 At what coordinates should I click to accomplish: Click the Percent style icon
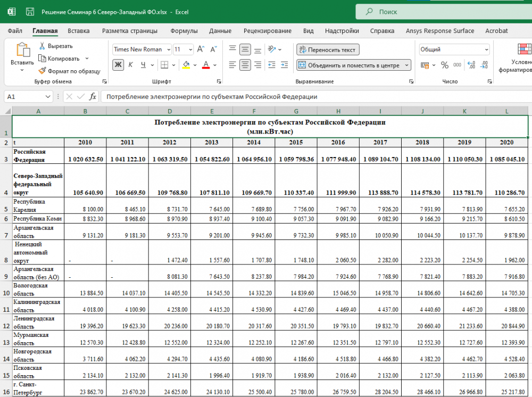[444, 65]
